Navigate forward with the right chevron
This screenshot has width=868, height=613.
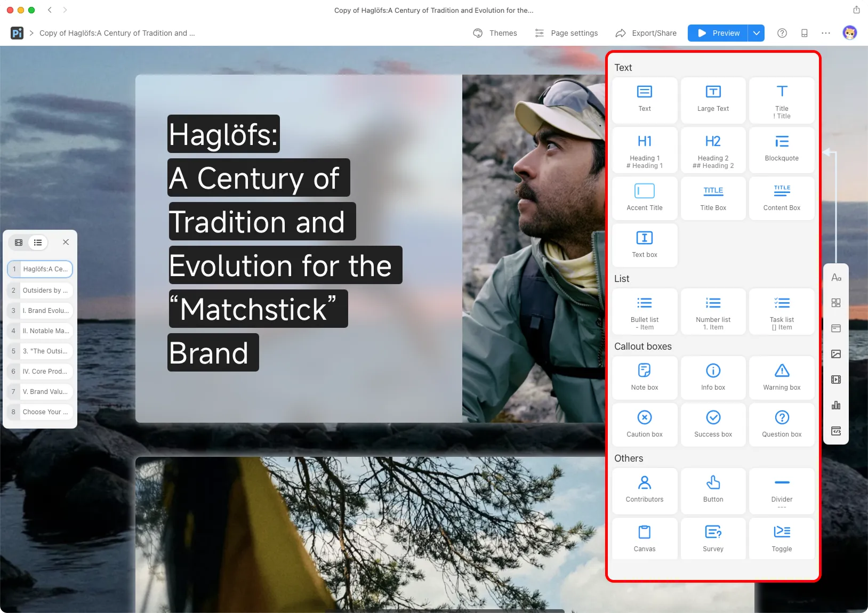[x=65, y=10]
